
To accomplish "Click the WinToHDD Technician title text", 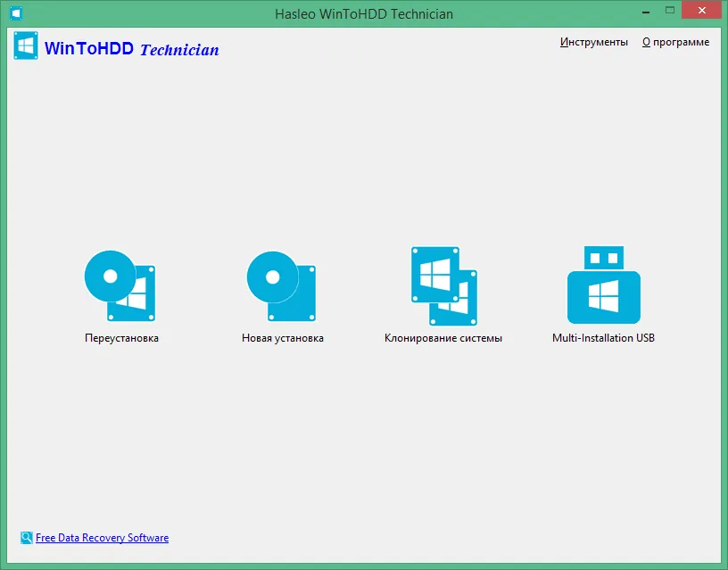I will tap(131, 49).
